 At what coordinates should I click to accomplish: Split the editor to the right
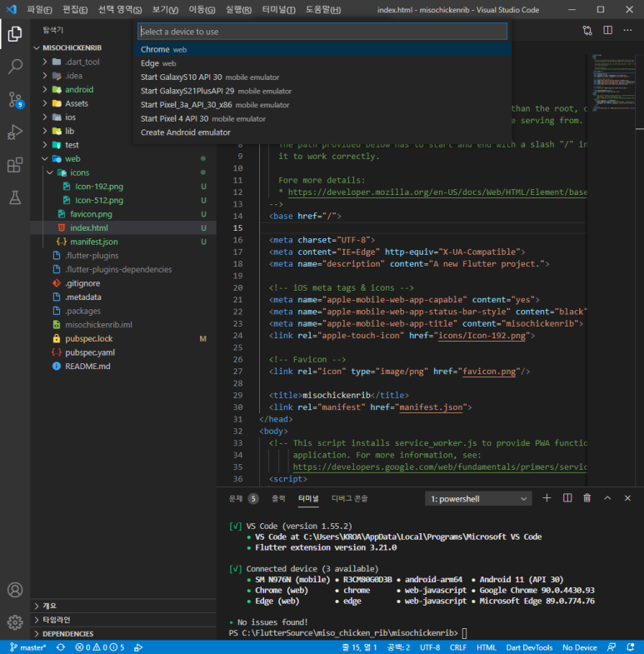(x=607, y=30)
